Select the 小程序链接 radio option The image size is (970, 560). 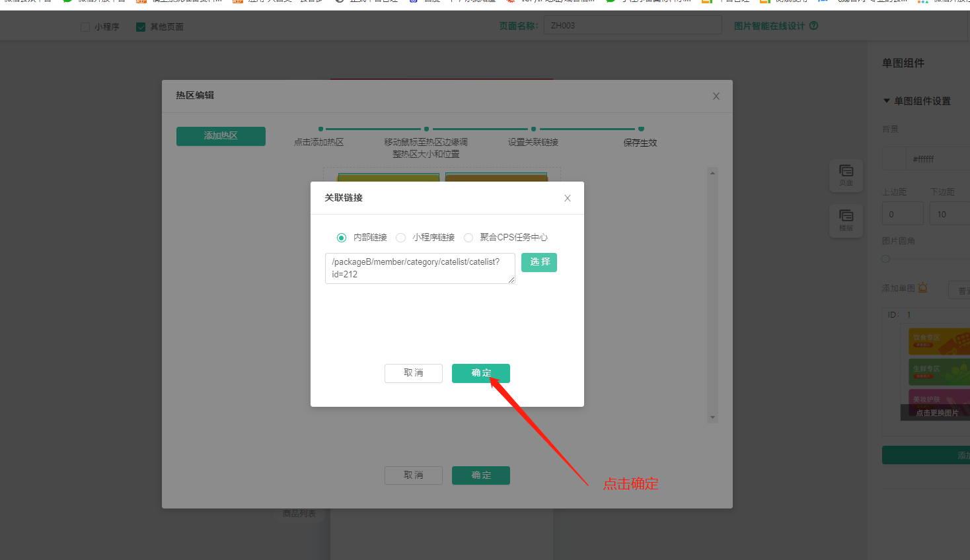pyautogui.click(x=401, y=238)
